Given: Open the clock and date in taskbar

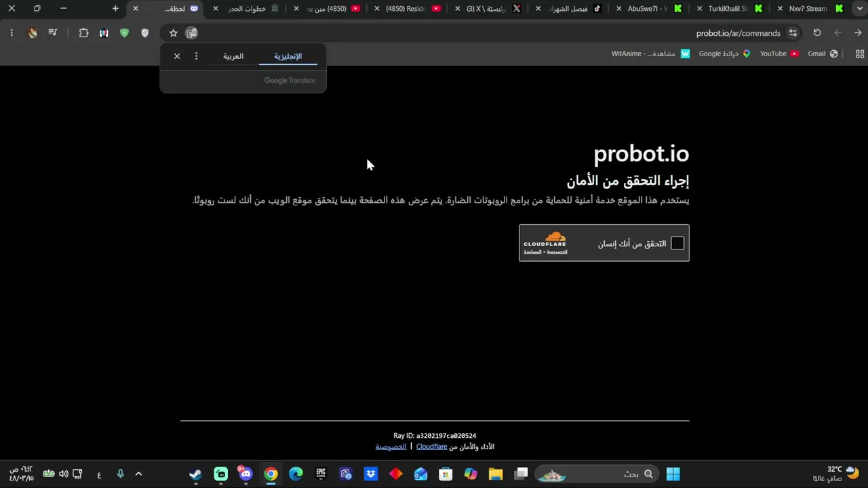Looking at the screenshot, I should (21, 474).
